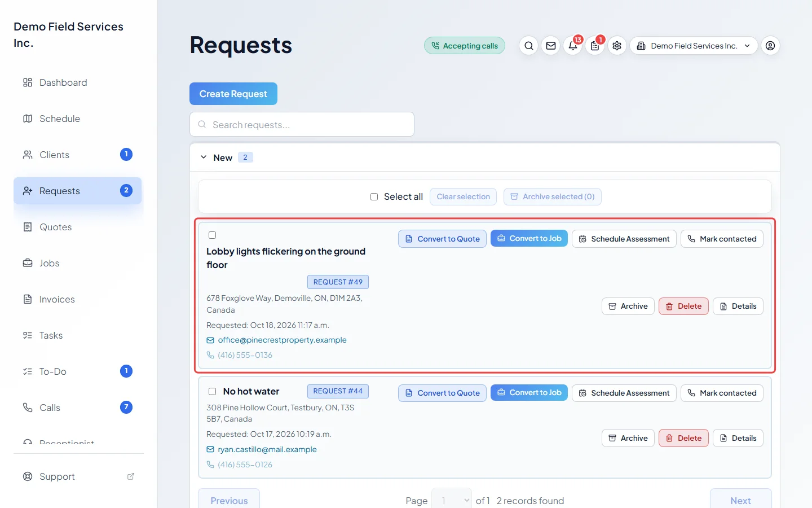Open Demo Field Services Inc. company dropdown
This screenshot has width=812, height=508.
(x=694, y=46)
